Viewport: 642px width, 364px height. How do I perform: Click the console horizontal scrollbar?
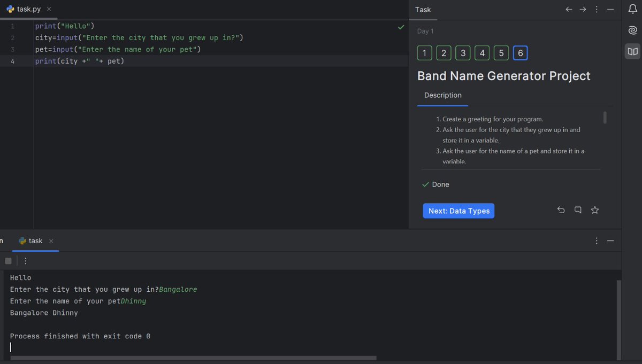[193, 358]
